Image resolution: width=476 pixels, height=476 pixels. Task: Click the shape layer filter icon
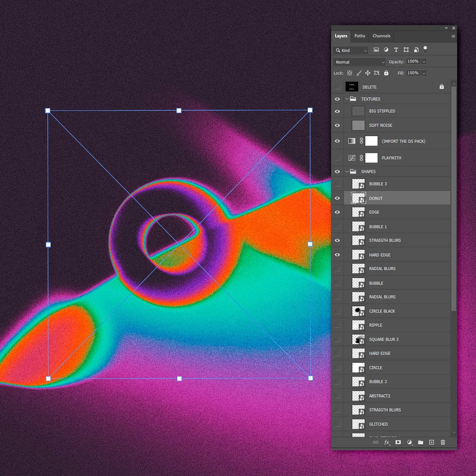pyautogui.click(x=406, y=50)
